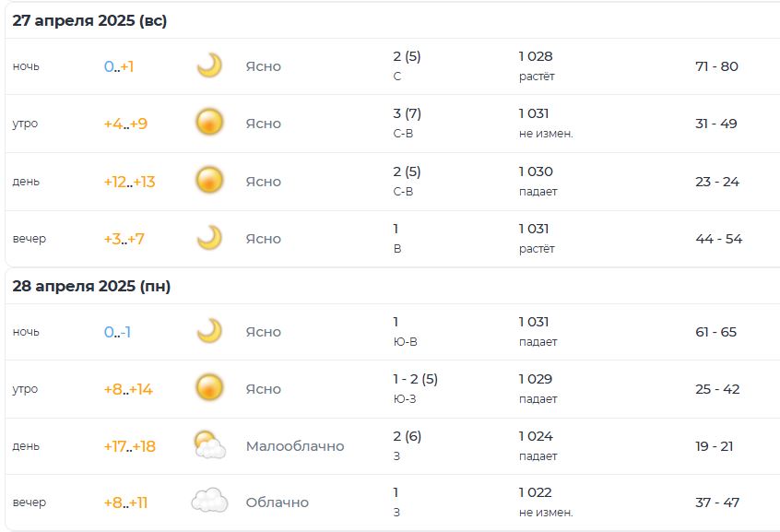Click the Облачно condition text

[278, 502]
